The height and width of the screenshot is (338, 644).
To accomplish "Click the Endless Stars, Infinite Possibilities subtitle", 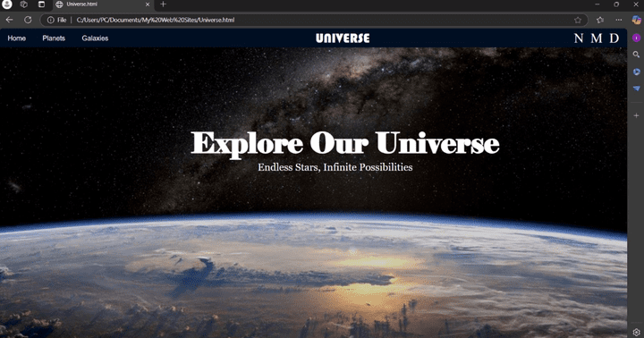I will pos(335,167).
